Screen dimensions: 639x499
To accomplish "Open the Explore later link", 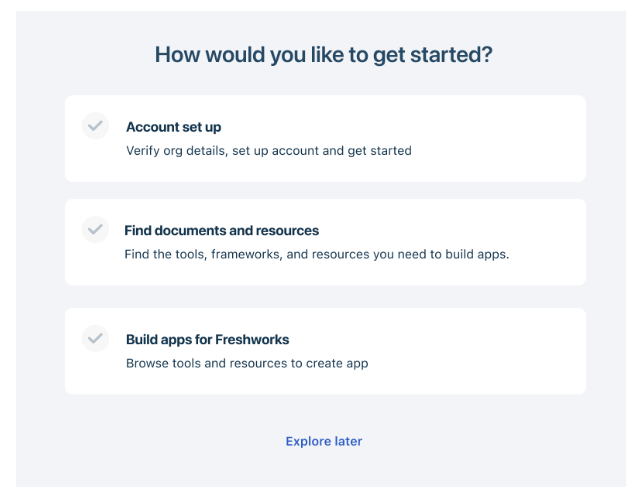I will pyautogui.click(x=324, y=442).
